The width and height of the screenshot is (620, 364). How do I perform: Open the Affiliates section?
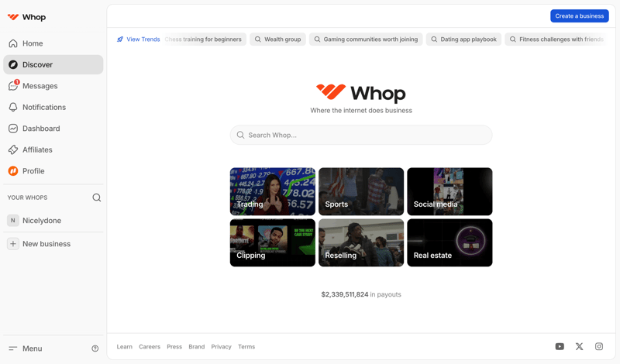(53, 149)
